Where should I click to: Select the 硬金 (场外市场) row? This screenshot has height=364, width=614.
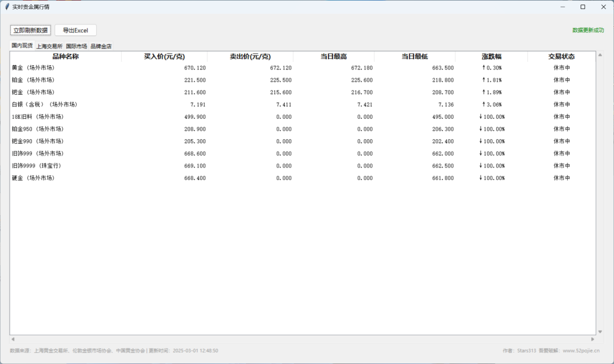[x=302, y=178]
